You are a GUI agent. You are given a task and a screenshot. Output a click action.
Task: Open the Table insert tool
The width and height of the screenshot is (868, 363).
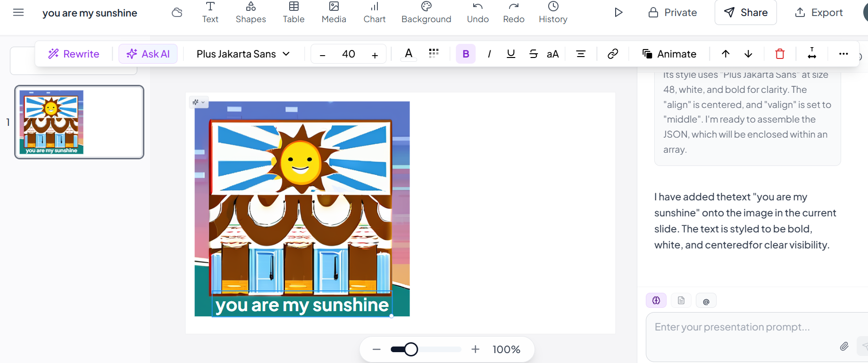coord(293,12)
